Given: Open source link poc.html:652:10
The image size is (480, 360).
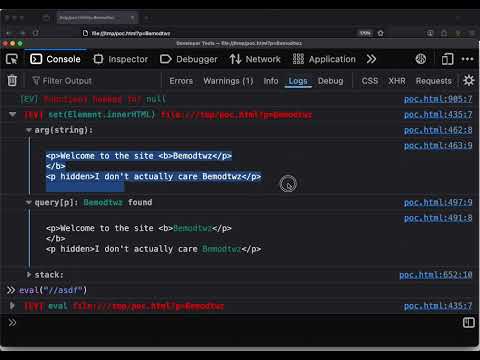Looking at the screenshot, I should coord(436,275).
